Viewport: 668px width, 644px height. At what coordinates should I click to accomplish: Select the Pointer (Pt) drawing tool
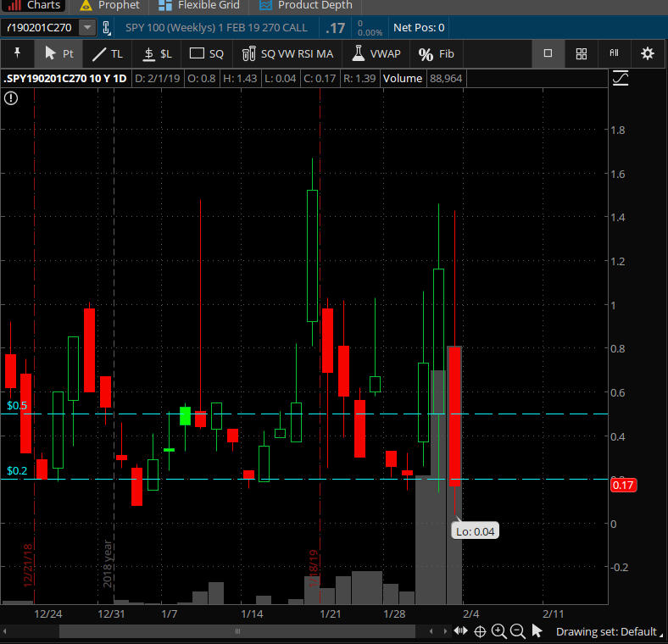[x=58, y=53]
